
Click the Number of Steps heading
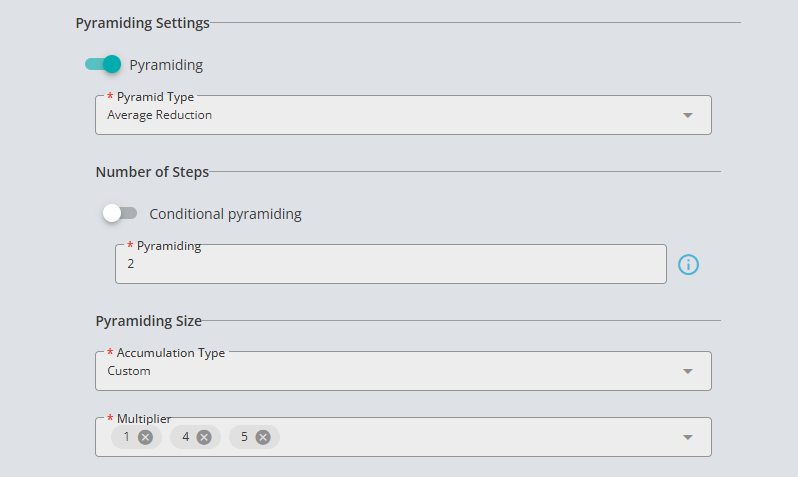click(x=152, y=172)
